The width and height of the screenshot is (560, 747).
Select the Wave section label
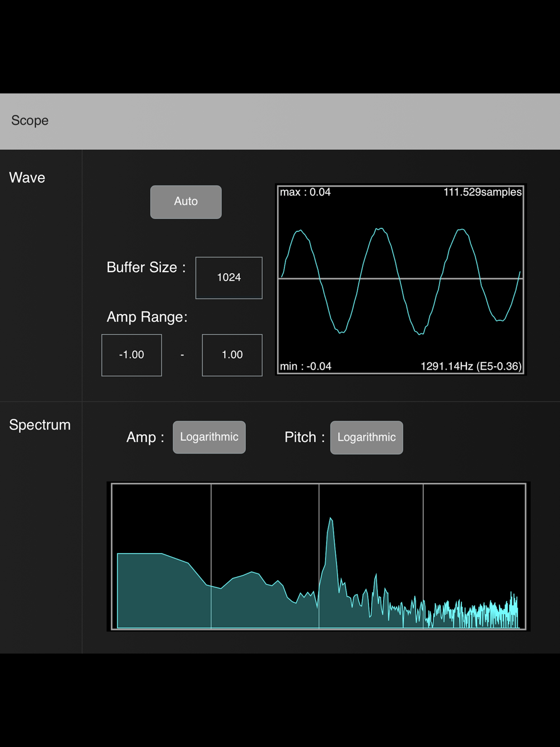click(27, 178)
